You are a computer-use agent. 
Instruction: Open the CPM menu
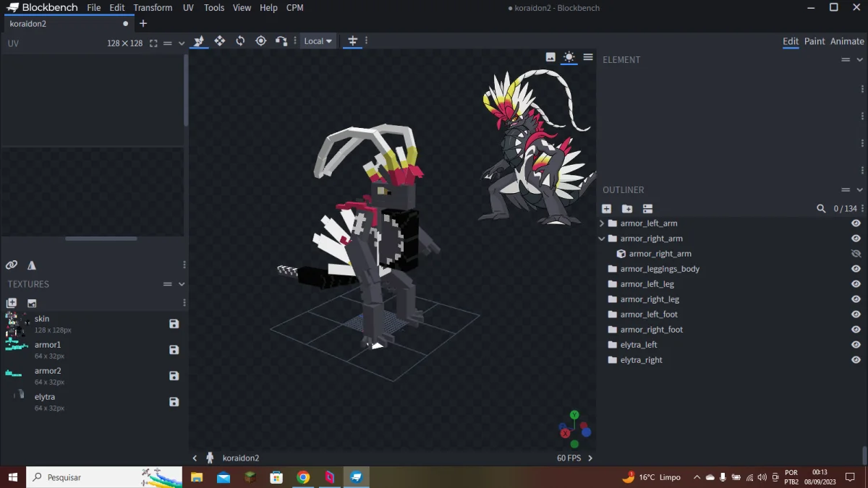tap(294, 8)
